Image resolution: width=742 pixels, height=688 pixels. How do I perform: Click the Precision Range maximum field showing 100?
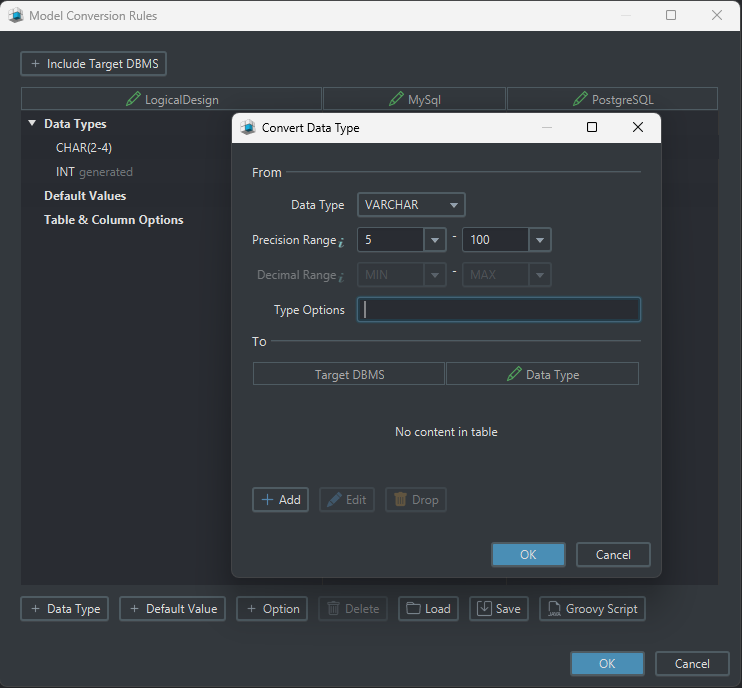(495, 240)
